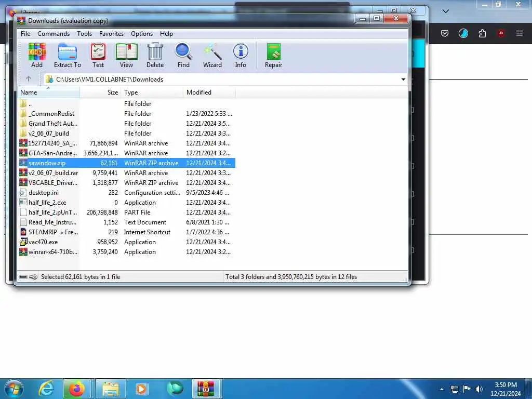Run the Test archive tool
The width and height of the screenshot is (532, 399).
click(x=98, y=55)
